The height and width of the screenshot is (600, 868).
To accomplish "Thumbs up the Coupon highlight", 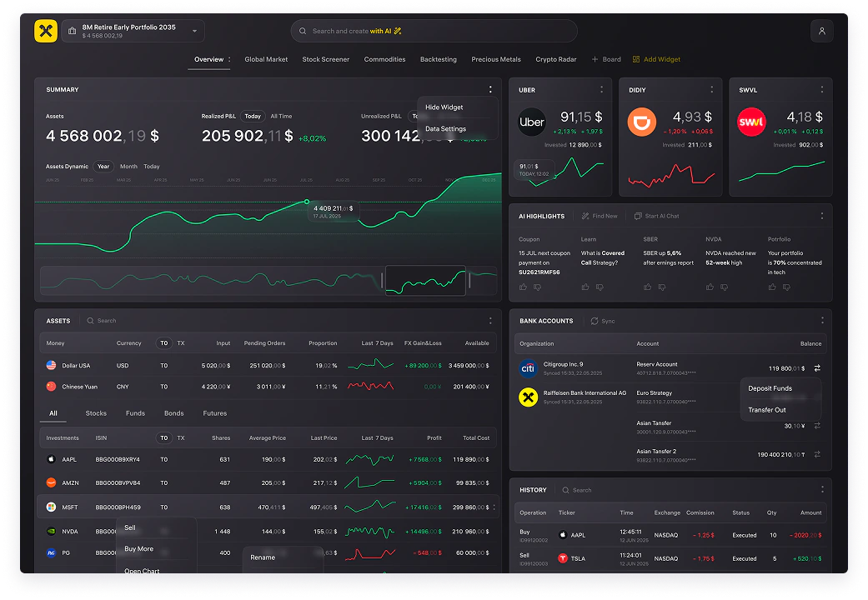I will (523, 287).
